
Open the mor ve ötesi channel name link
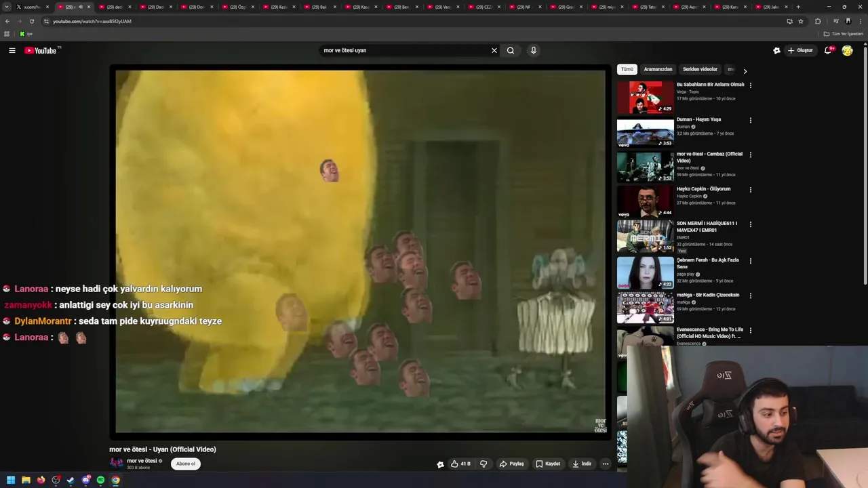point(142,461)
